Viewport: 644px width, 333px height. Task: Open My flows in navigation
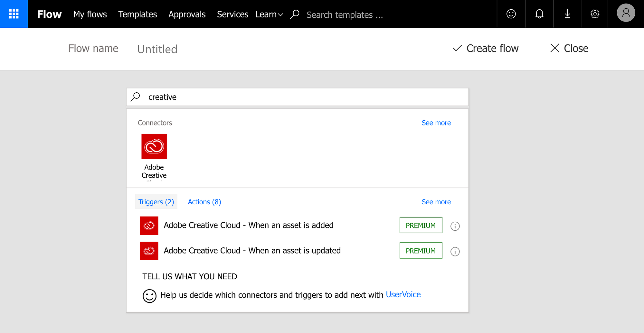coord(90,14)
